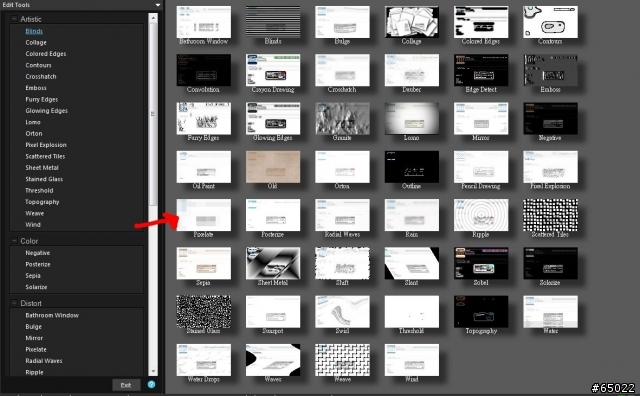Choose Weave from the Artistic list
The height and width of the screenshot is (396, 640).
tap(34, 214)
